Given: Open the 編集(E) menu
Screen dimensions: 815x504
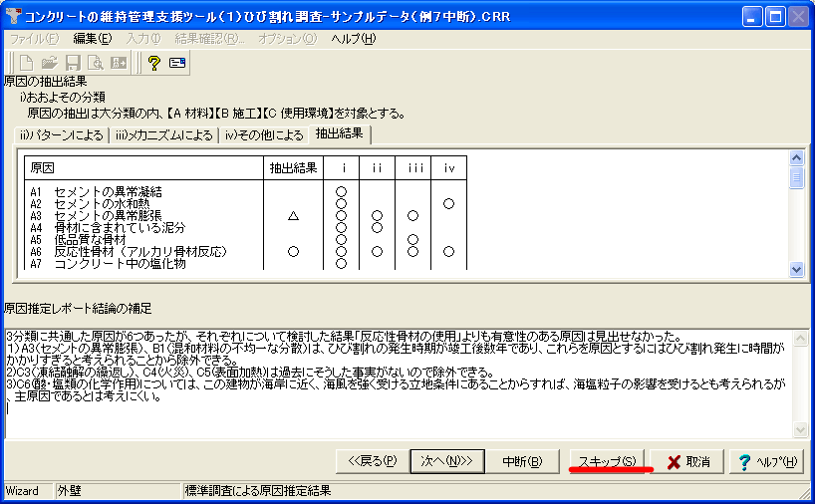Looking at the screenshot, I should click(93, 39).
